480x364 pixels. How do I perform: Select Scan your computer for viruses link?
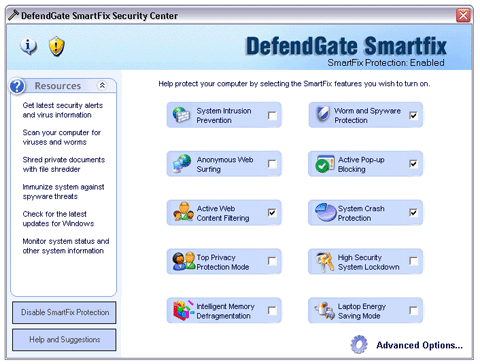(62, 137)
